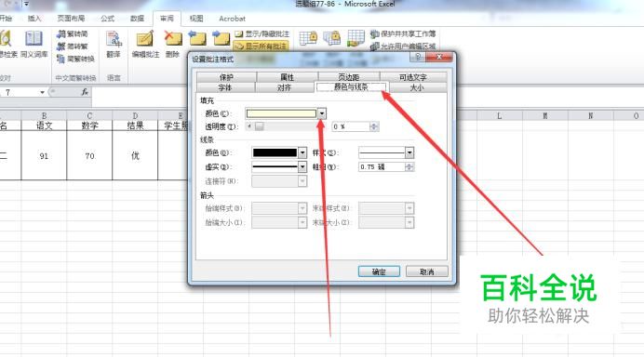Click the fx insert function icon

coord(85,92)
